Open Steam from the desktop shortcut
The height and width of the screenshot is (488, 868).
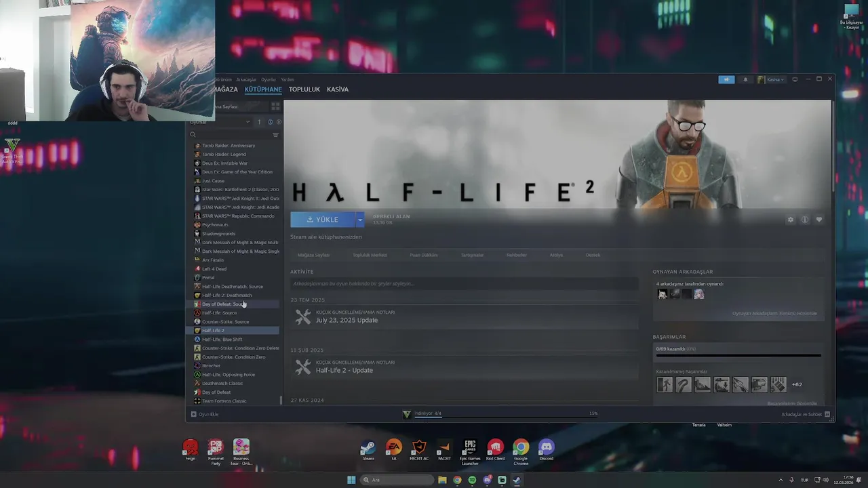point(368,451)
